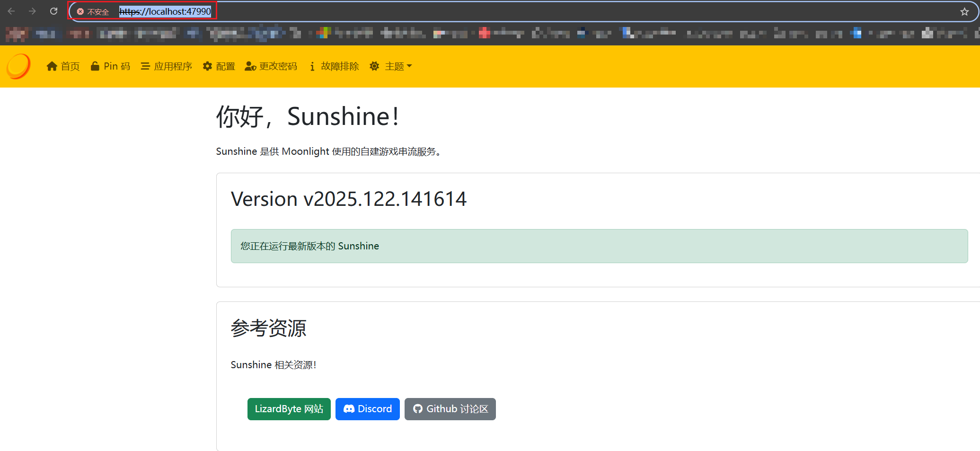Open the Pin 码 pairing page

pos(110,66)
